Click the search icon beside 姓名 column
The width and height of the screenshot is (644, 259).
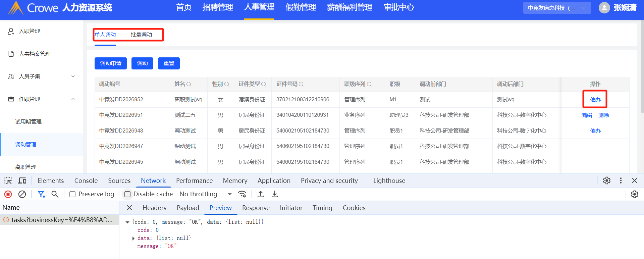point(189,84)
